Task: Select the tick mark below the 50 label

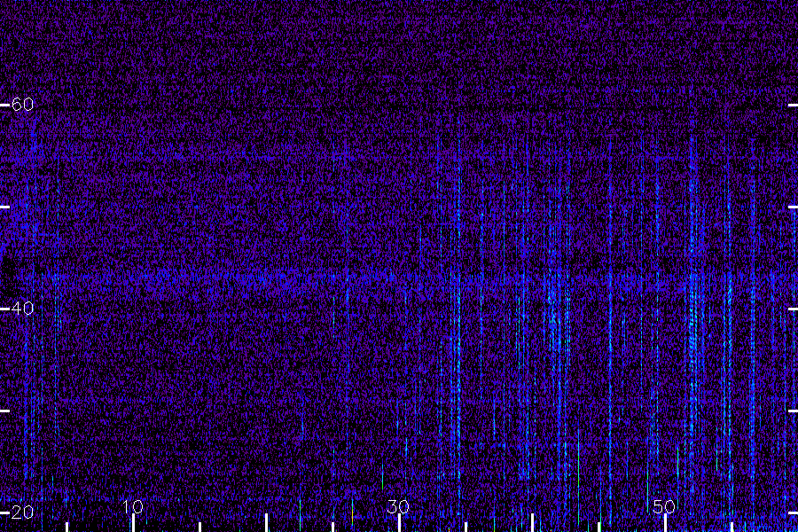Action: [665, 523]
